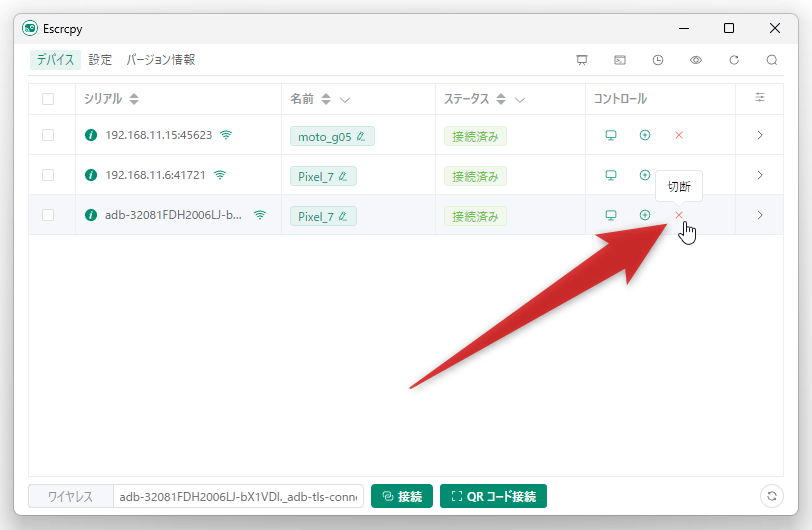Toggle the select-all checkbox in table header
The height and width of the screenshot is (530, 812).
click(48, 99)
